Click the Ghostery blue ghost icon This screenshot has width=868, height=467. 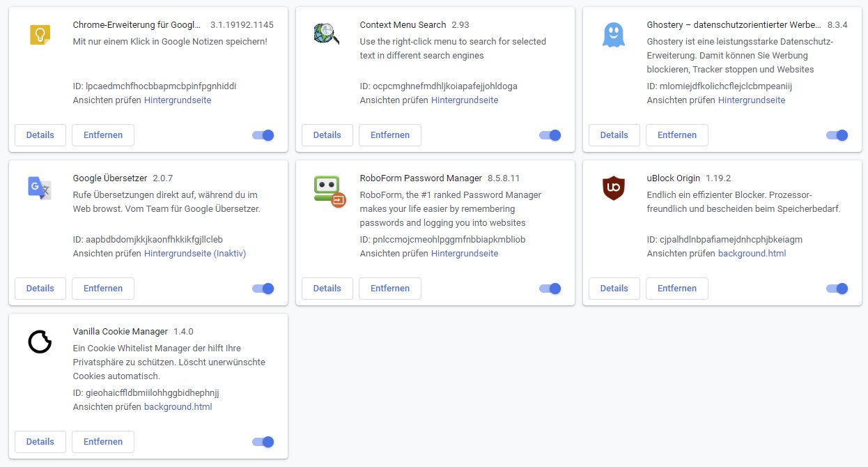(614, 34)
